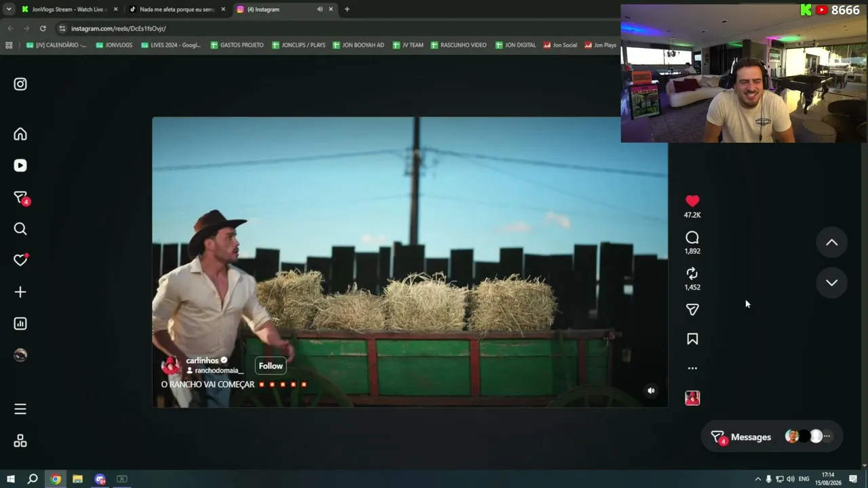Open the JV TEAM bookmark
868x488 pixels.
click(x=408, y=45)
